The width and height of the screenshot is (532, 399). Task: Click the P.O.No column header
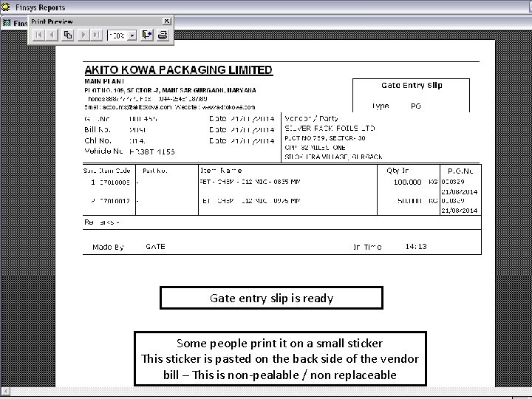point(460,171)
